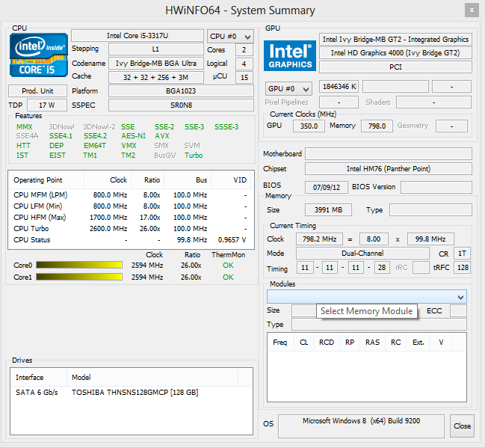Click the Microsoft Windows 8 OS field
This screenshot has height=448, width=485.
point(361,426)
